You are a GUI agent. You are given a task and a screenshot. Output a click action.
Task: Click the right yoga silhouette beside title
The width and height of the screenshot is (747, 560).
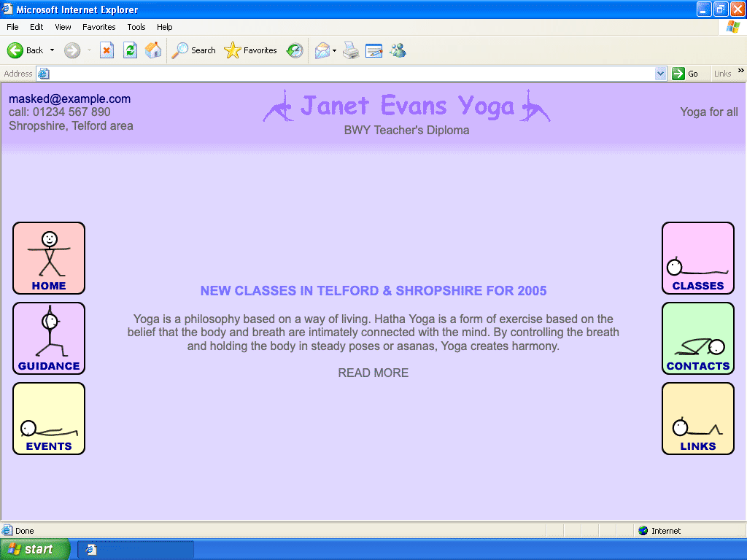(x=535, y=106)
